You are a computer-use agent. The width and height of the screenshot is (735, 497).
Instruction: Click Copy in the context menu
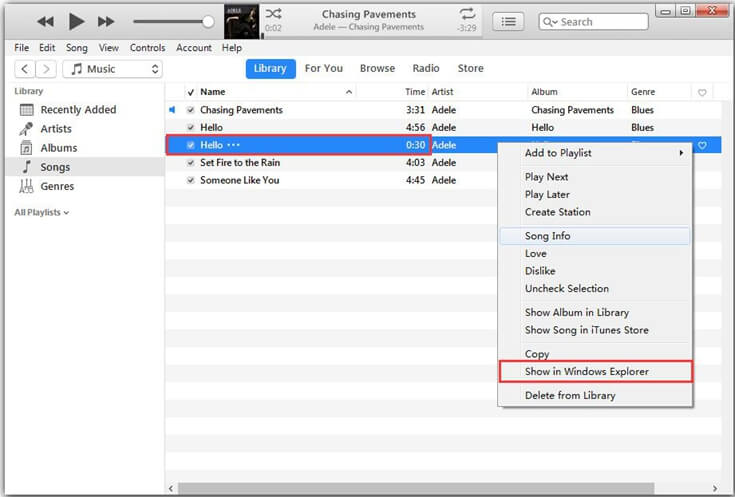pyautogui.click(x=595, y=354)
